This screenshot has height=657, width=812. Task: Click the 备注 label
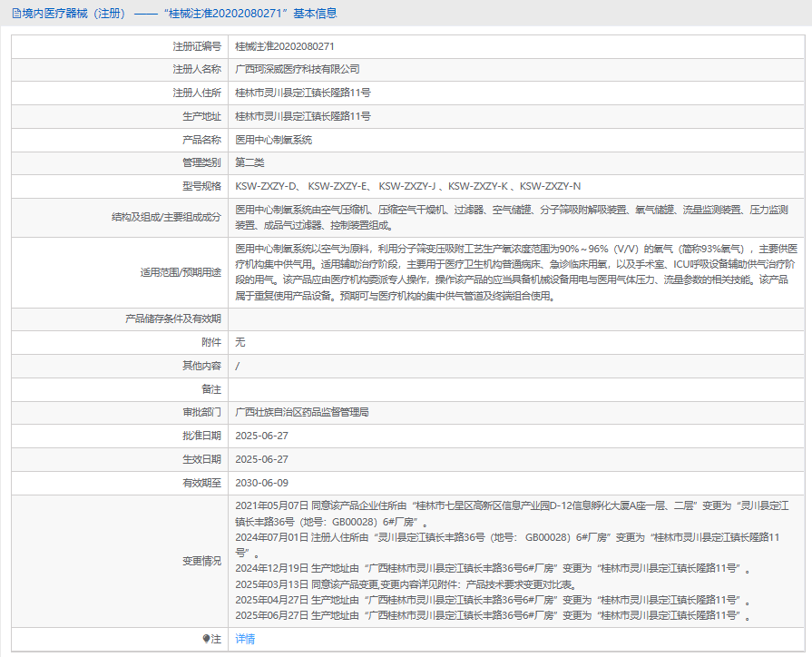(211, 389)
